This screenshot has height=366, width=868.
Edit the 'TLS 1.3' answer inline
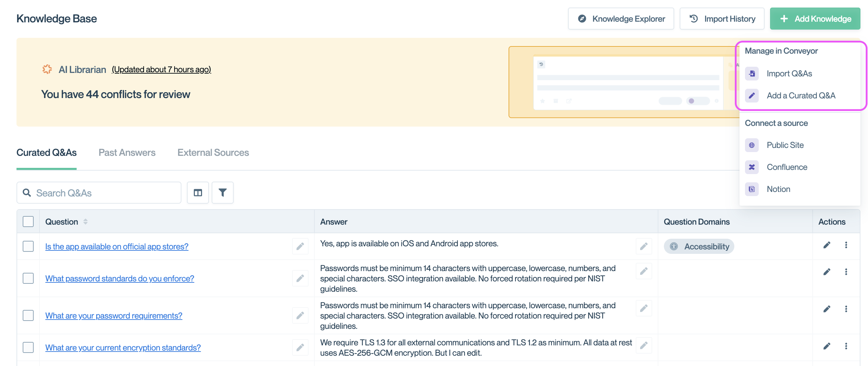644,345
